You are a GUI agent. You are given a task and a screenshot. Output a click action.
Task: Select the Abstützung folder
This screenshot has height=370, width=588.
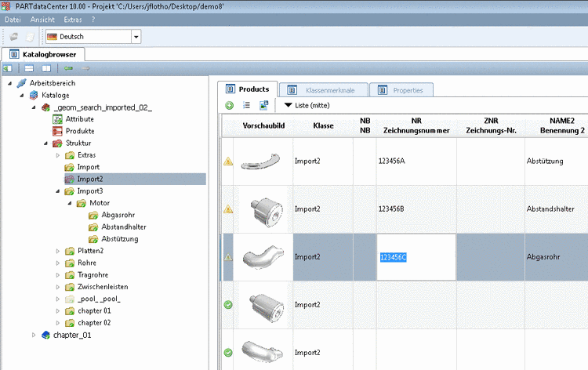pos(120,239)
